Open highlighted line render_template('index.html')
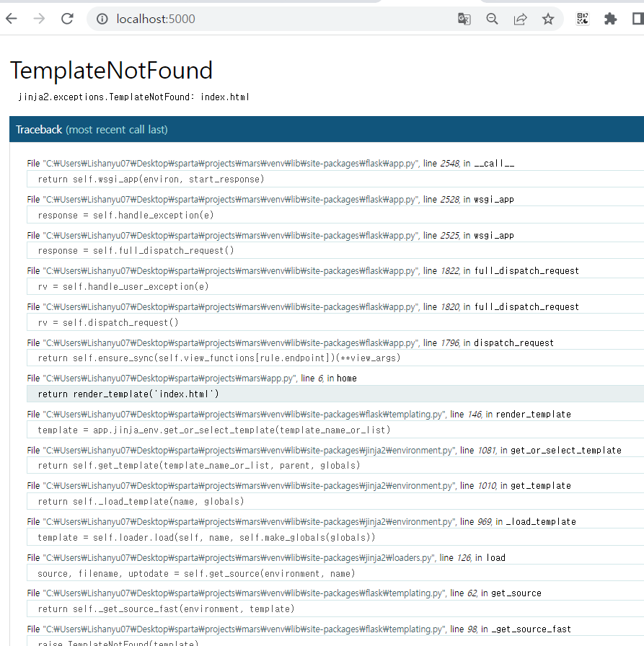This screenshot has width=644, height=646. pyautogui.click(x=335, y=394)
